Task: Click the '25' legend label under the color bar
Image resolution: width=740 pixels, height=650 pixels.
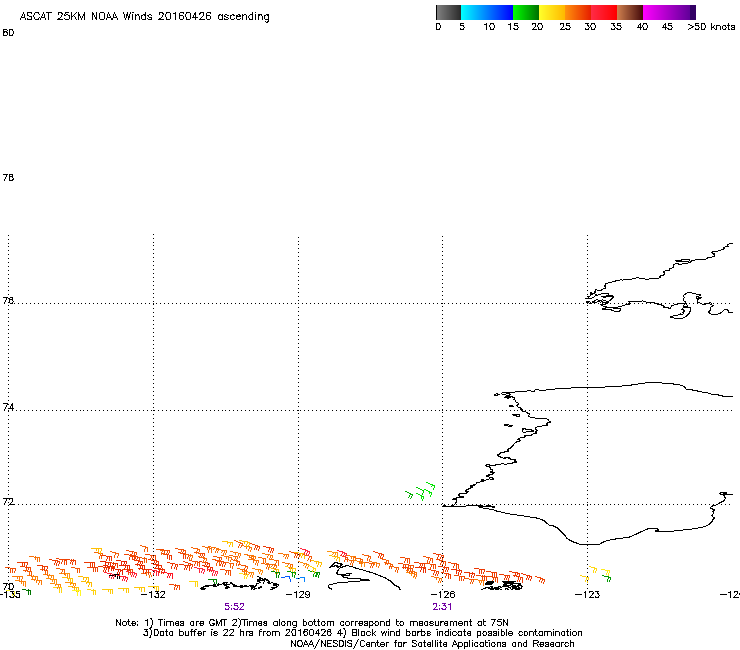Action: click(x=565, y=27)
